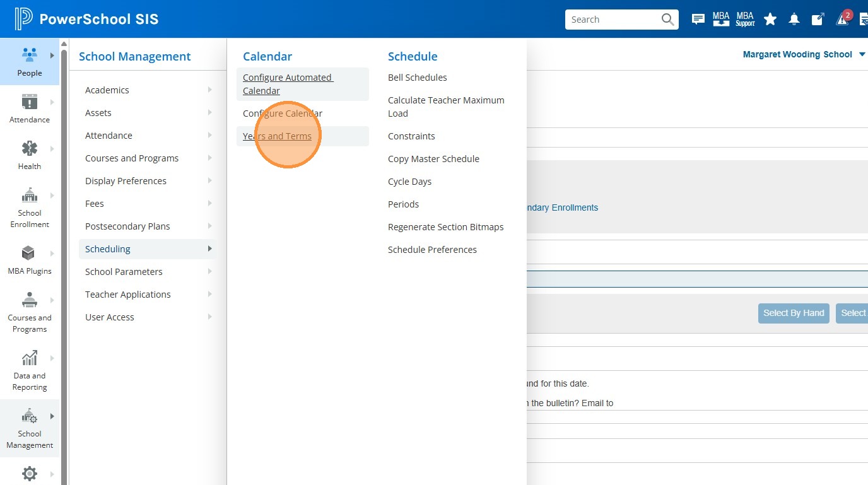
Task: Open the Configure Calendar link
Action: coord(283,114)
